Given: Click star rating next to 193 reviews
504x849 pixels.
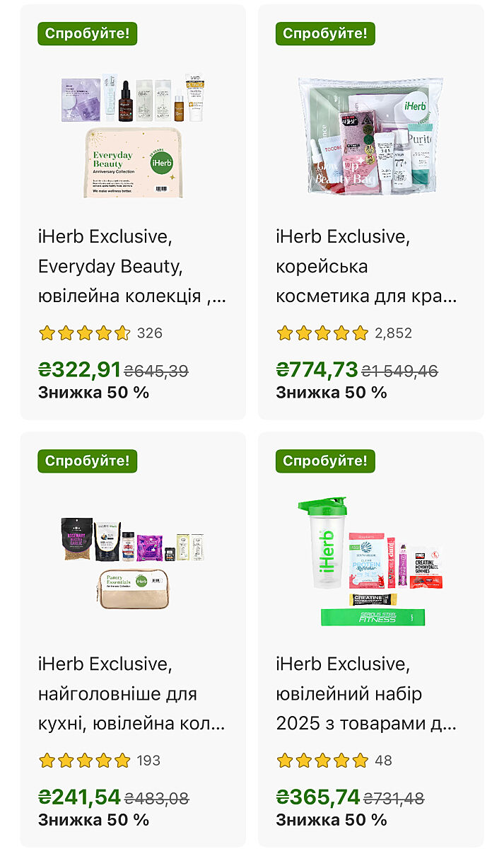Looking at the screenshot, I should point(85,761).
